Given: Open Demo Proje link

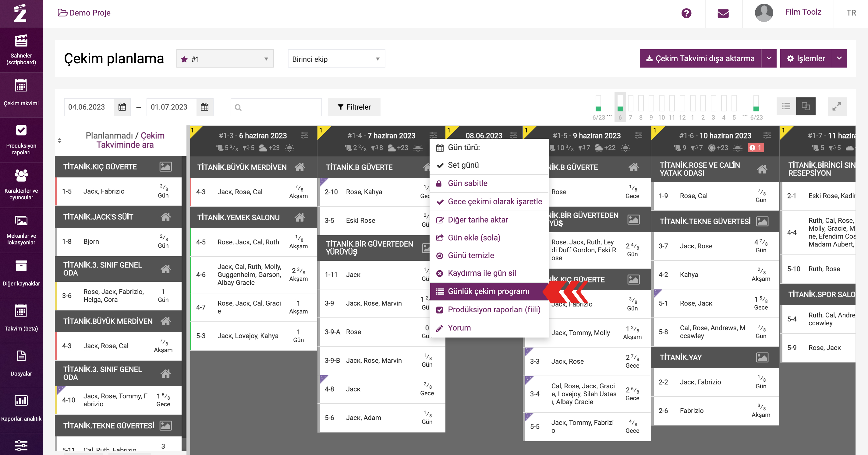Looking at the screenshot, I should 84,13.
